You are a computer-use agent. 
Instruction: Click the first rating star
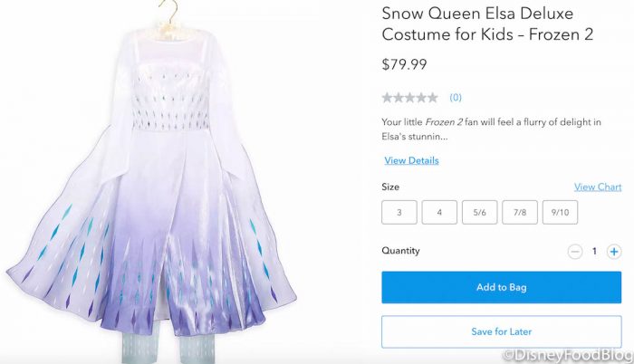(x=387, y=97)
